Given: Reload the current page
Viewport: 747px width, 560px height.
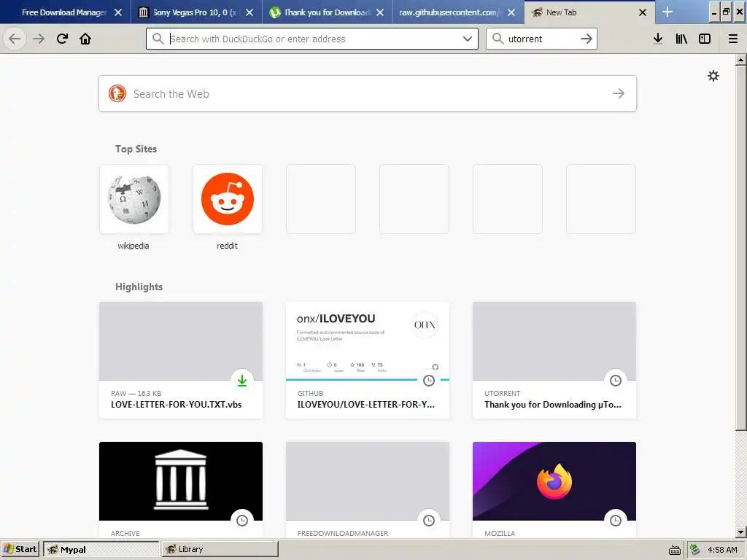Looking at the screenshot, I should click(62, 39).
